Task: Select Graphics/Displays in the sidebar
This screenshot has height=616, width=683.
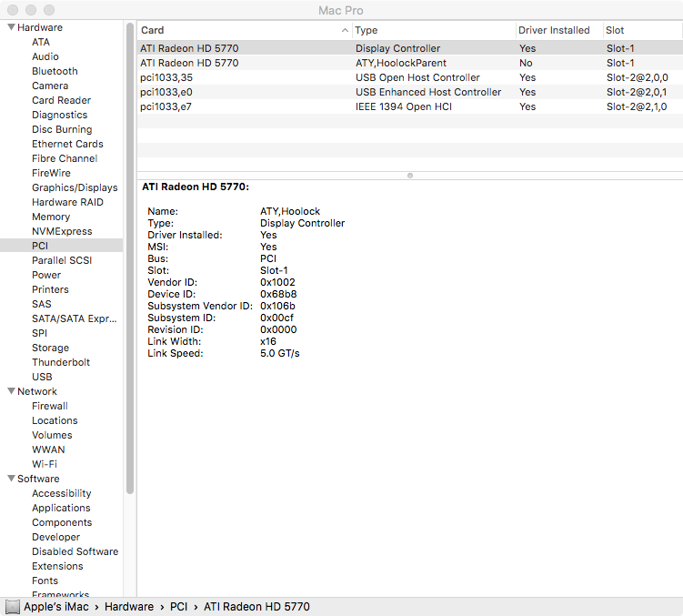Action: 75,187
